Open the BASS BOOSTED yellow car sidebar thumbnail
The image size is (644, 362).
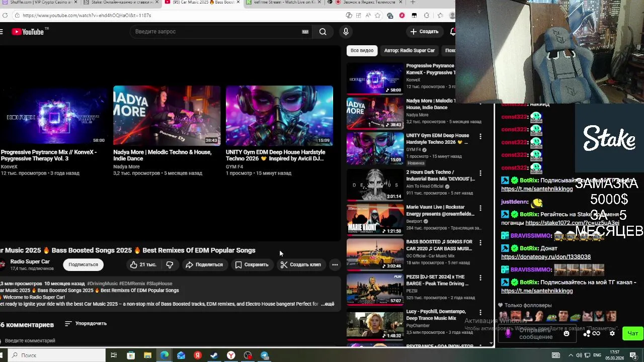pos(375,254)
